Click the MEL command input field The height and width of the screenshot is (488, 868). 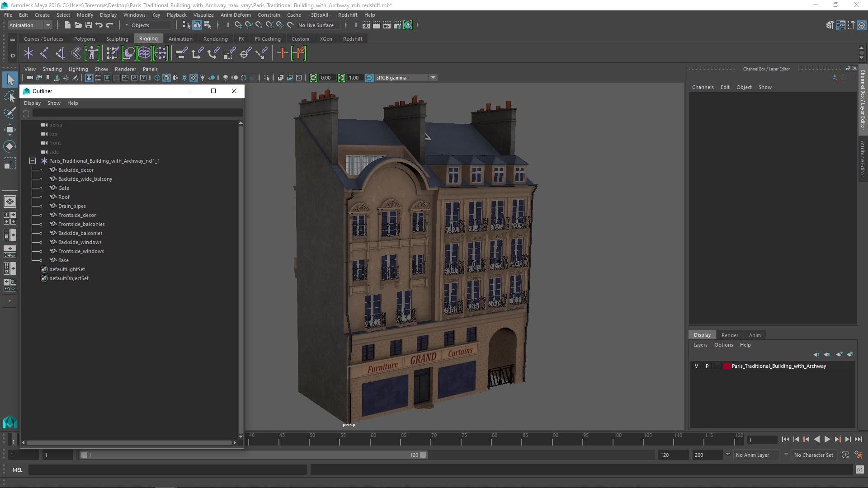167,470
